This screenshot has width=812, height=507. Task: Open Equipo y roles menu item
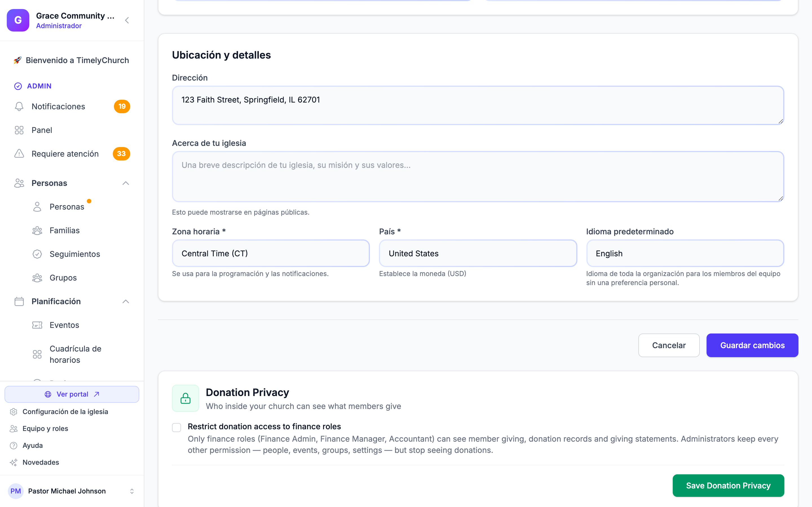pos(45,428)
